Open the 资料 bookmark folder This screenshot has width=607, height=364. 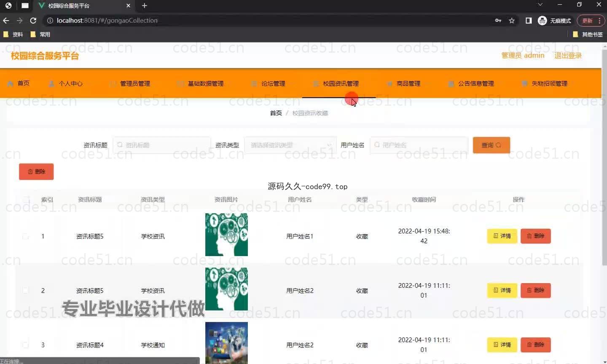click(x=13, y=35)
